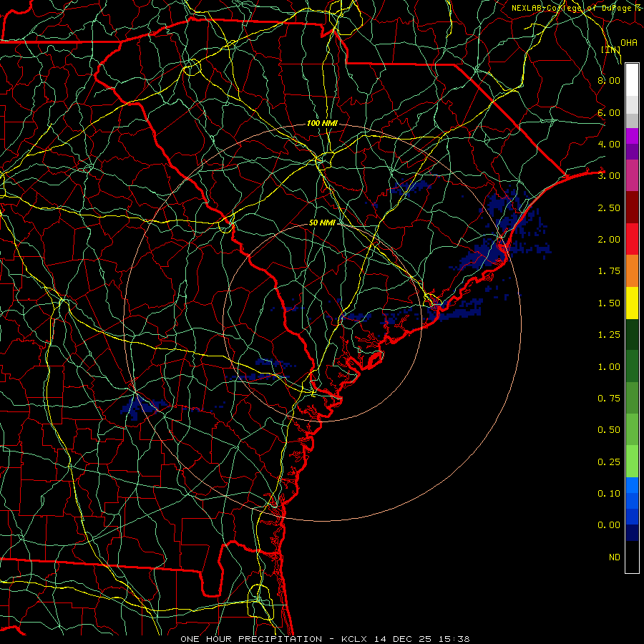
Task: Click the 0.10 legend value
Action: point(609,494)
